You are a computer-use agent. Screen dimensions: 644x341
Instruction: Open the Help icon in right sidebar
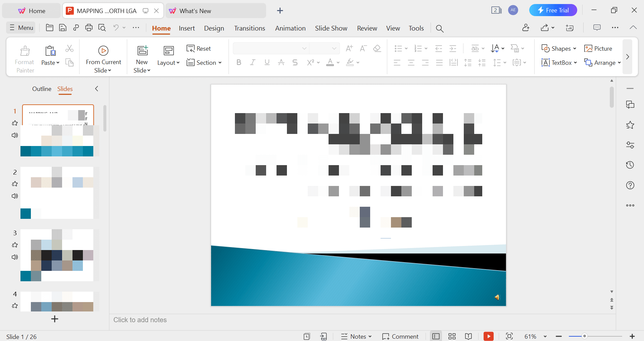(x=630, y=185)
